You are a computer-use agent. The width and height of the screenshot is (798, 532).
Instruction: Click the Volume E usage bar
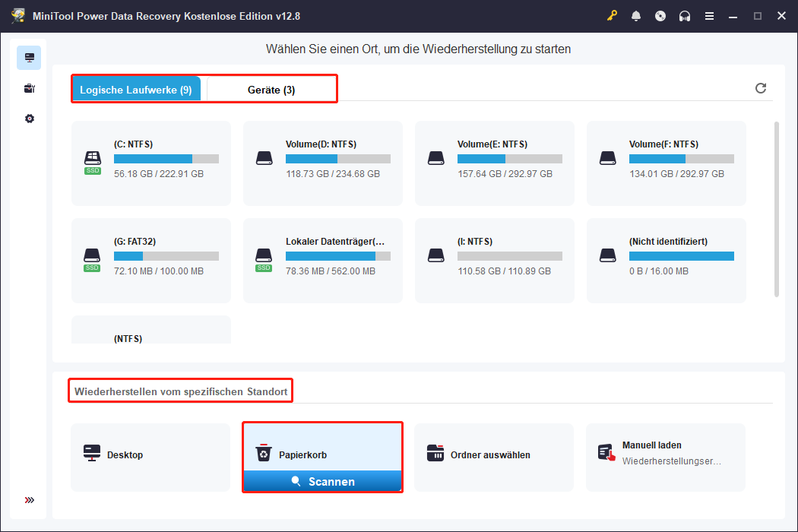[x=510, y=159]
